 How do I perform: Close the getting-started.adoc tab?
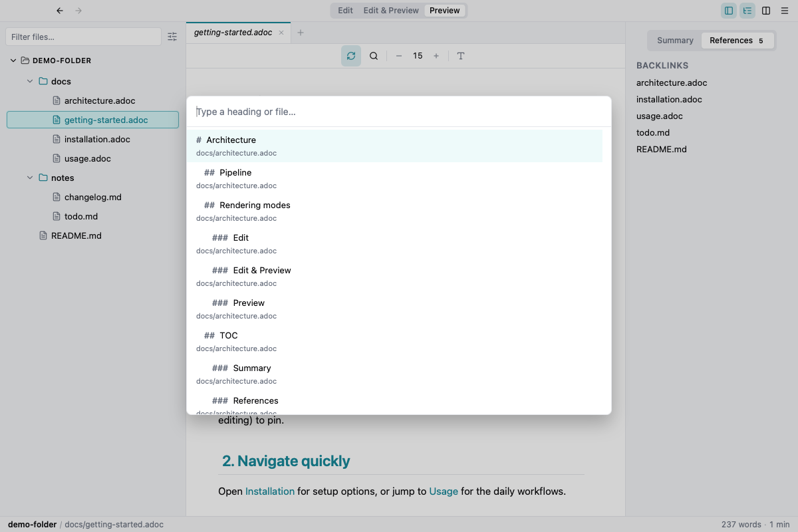coord(281,33)
